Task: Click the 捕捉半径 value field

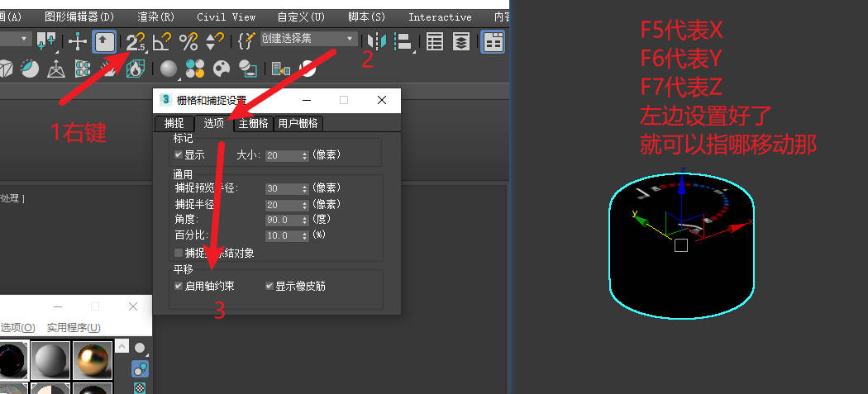Action: (283, 205)
